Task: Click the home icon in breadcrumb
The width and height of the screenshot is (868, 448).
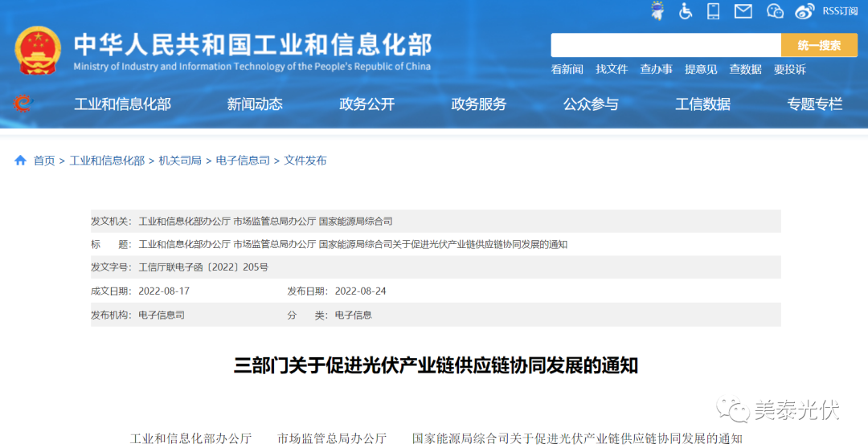Action: pos(20,161)
